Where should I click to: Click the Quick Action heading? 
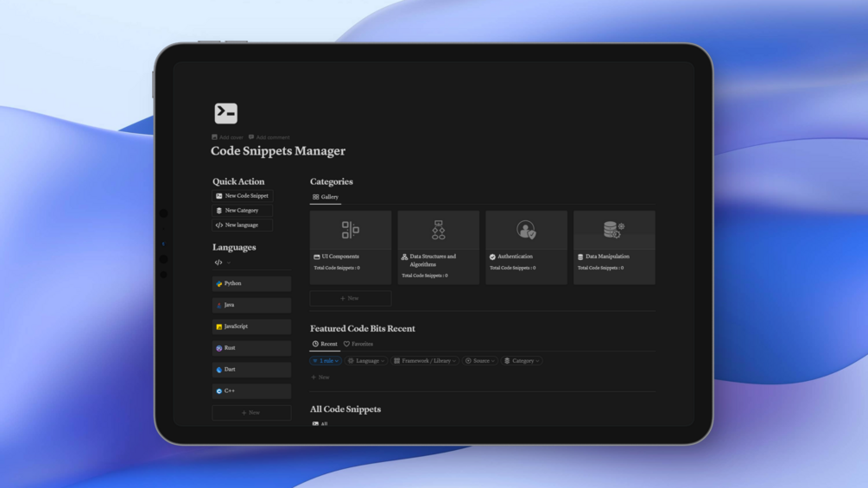pyautogui.click(x=238, y=181)
